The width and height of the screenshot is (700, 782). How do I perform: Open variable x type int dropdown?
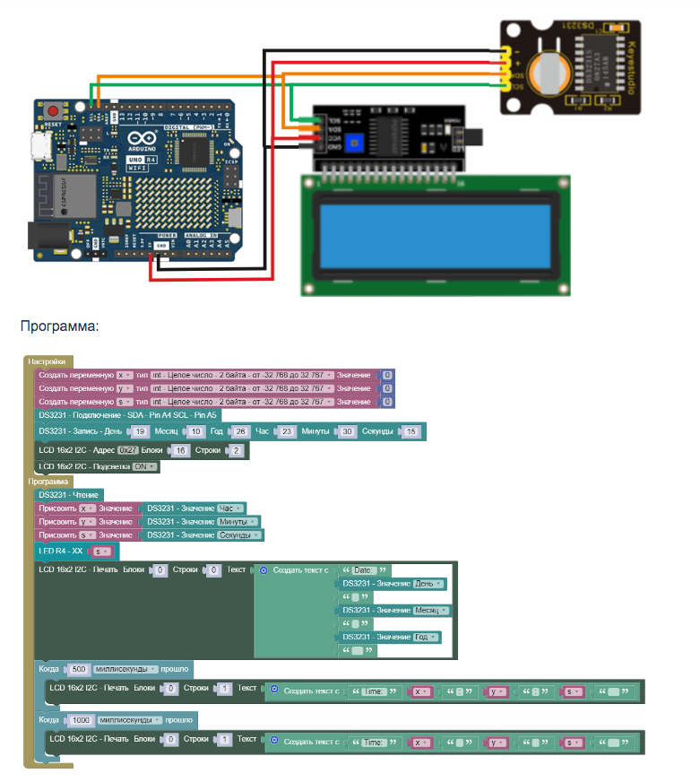(242, 375)
